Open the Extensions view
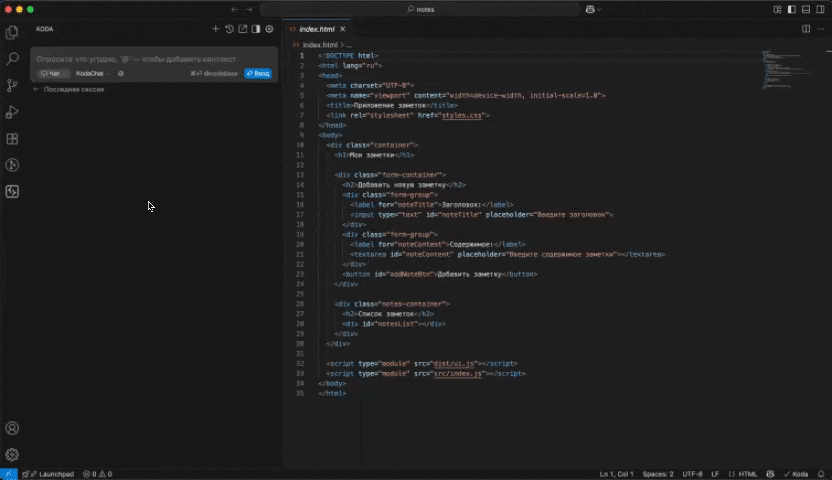The width and height of the screenshot is (832, 480). (13, 139)
